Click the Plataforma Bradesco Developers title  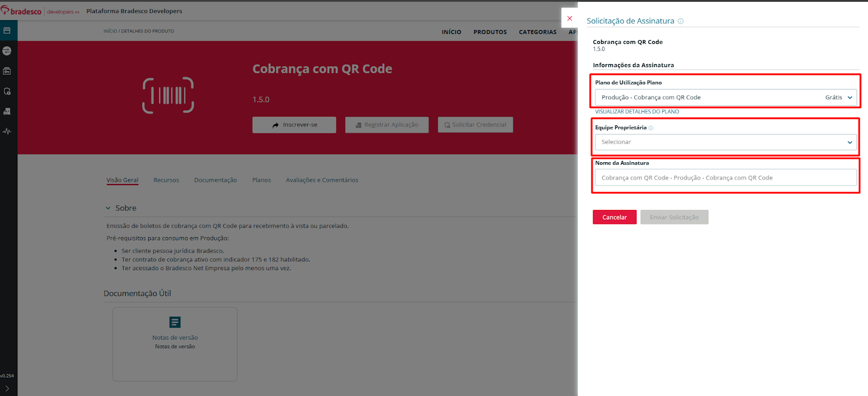coord(134,11)
